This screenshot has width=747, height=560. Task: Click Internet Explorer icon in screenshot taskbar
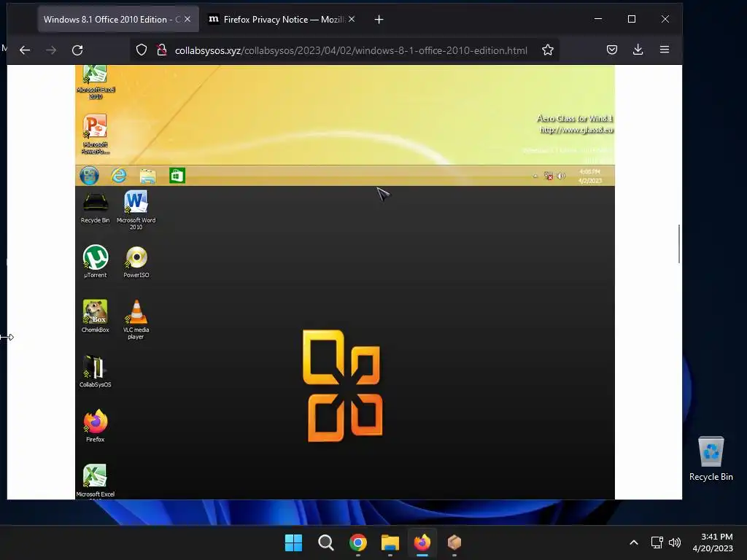119,176
